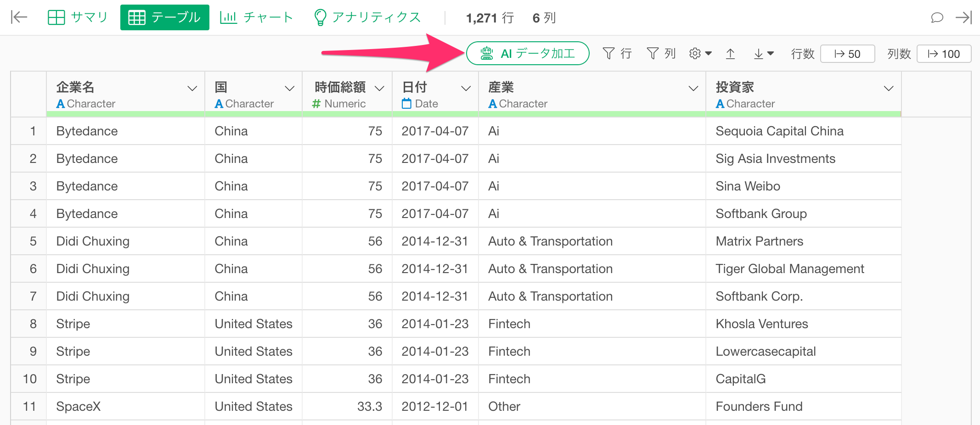Viewport: 980px width, 425px height.
Task: Select the 投資家 column header
Action: [x=804, y=94]
